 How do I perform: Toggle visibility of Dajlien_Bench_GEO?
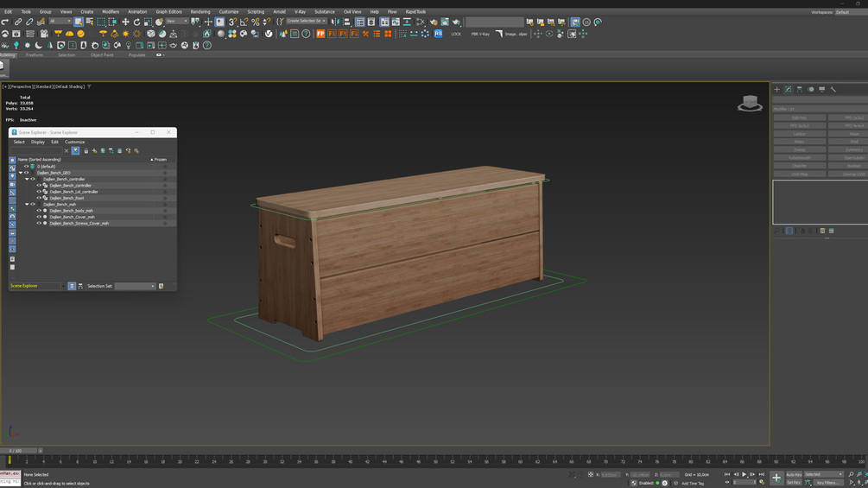(x=26, y=173)
